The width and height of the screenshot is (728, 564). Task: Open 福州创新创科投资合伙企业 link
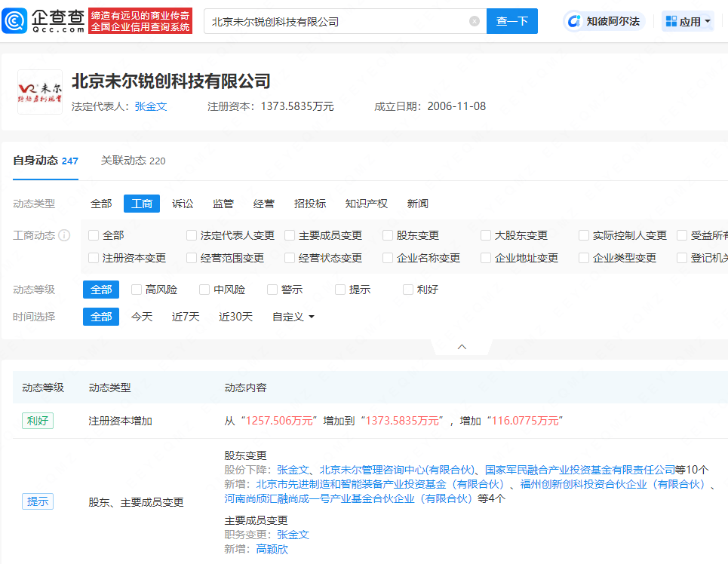[x=613, y=484]
